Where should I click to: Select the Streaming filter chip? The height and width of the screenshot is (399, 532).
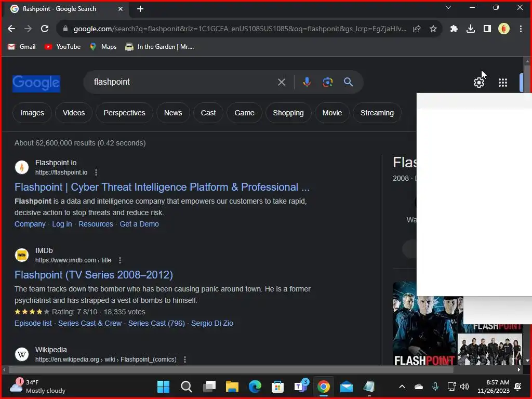click(377, 113)
